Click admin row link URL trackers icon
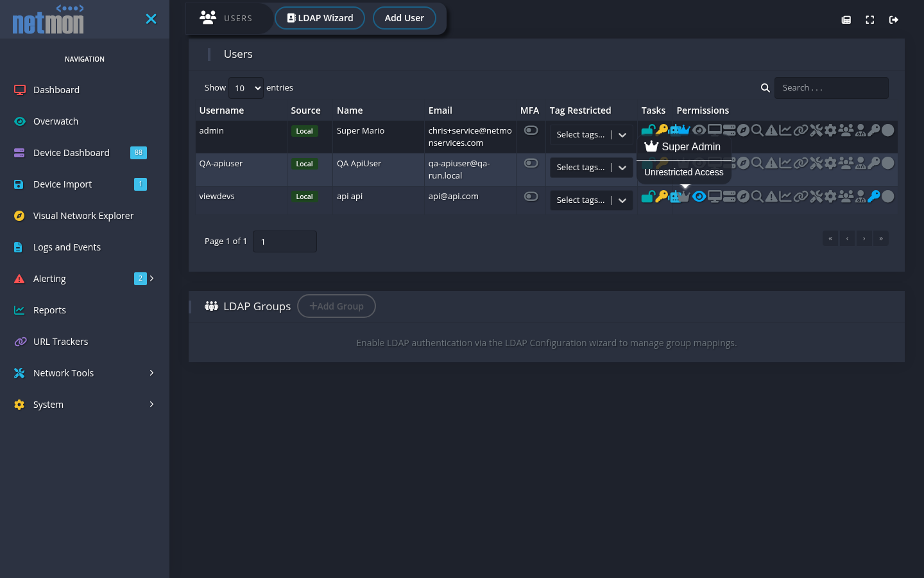The height and width of the screenshot is (578, 924). coord(801,130)
